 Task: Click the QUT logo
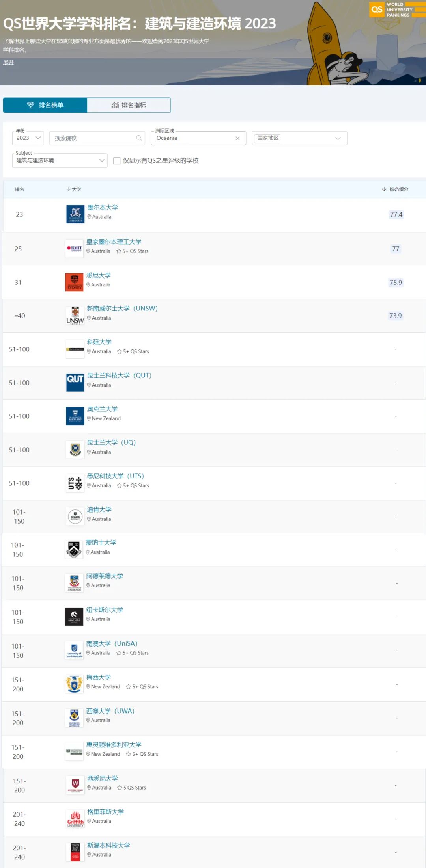point(75,383)
